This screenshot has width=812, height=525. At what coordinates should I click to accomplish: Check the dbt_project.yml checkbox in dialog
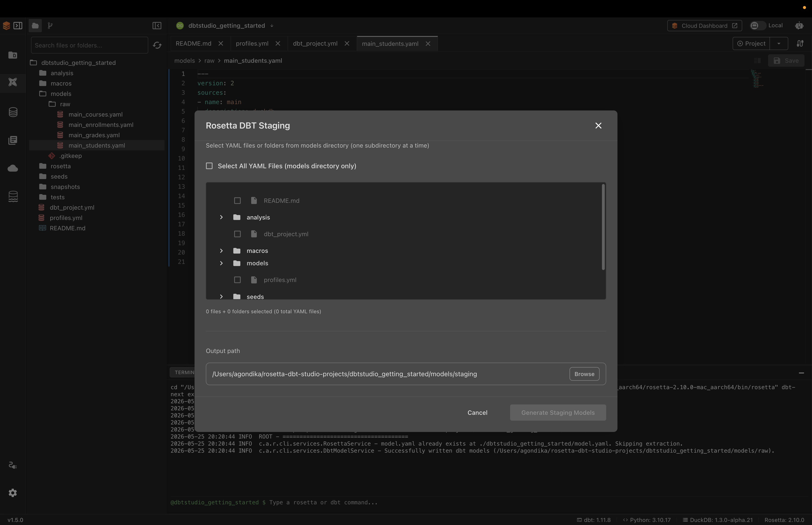click(x=238, y=234)
